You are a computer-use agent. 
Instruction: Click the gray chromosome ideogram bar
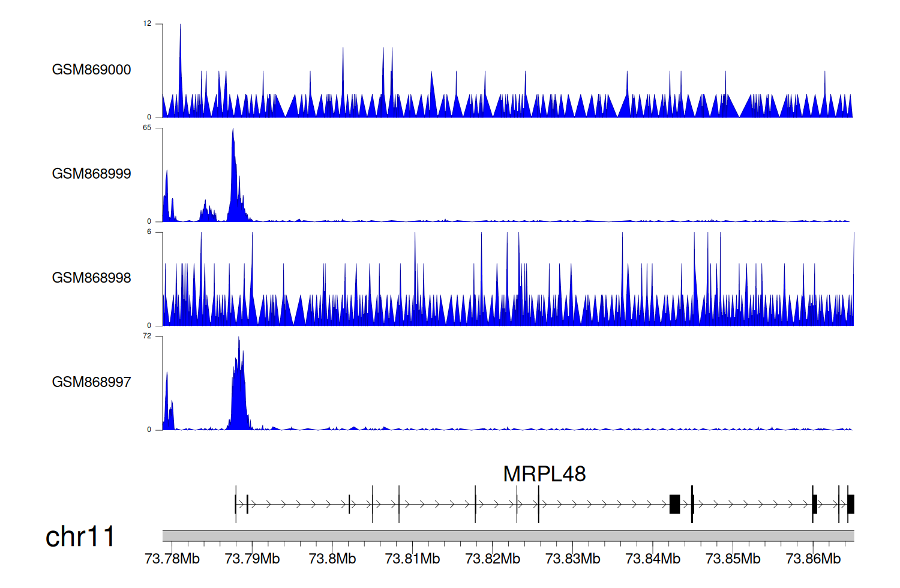coord(508,536)
